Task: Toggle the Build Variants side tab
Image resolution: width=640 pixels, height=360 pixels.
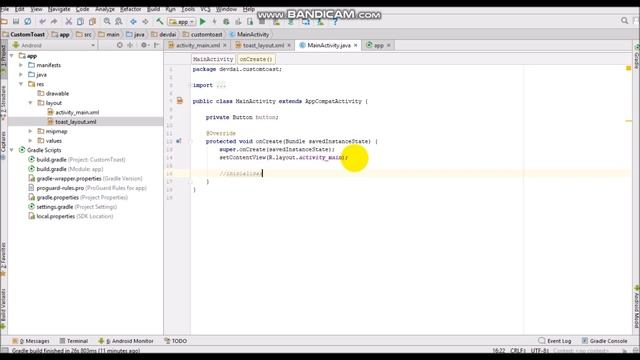Action: 3,309
